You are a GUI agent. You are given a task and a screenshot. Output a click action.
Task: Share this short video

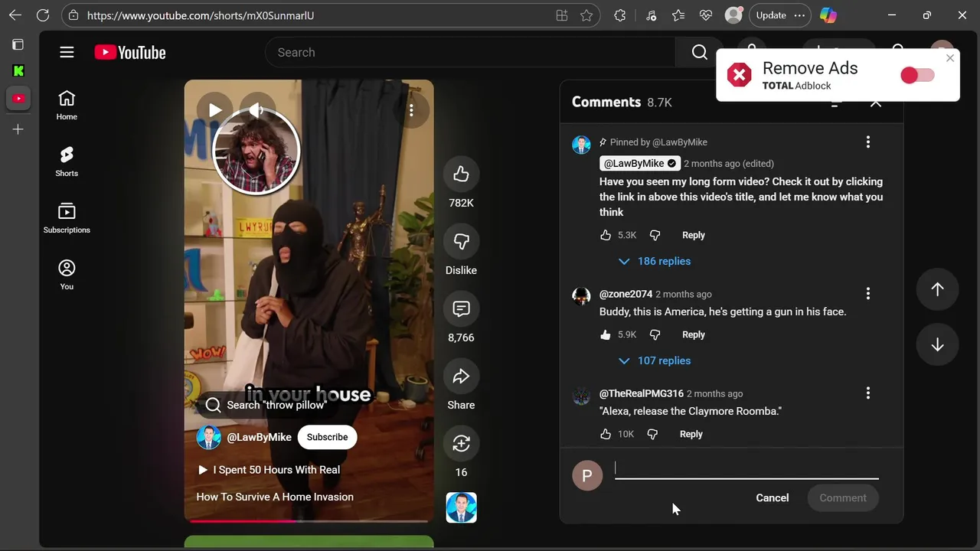461,377
